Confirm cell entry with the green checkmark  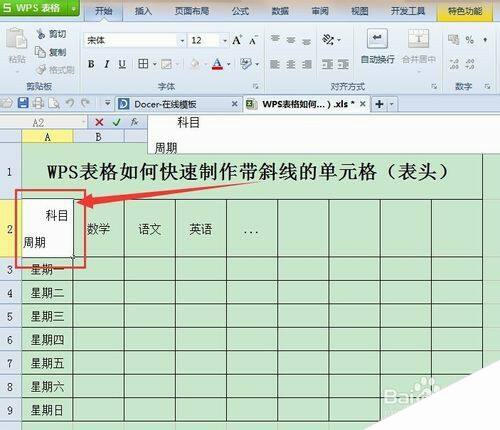pyautogui.click(x=116, y=122)
